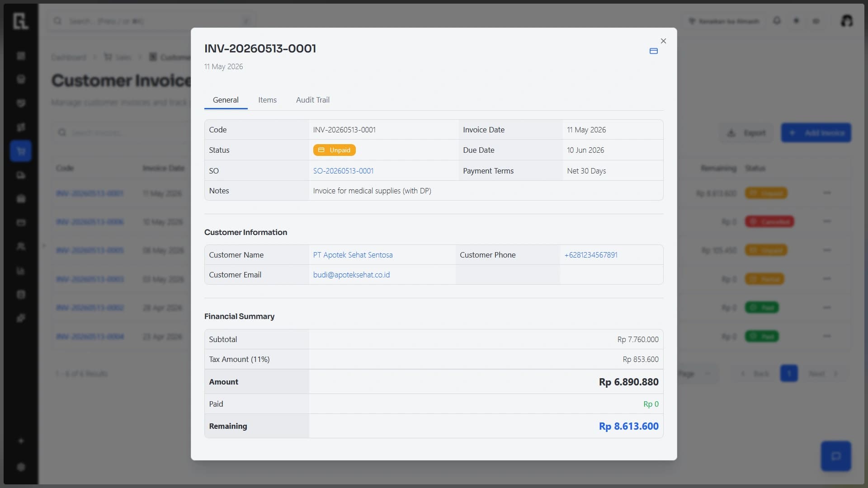Open row actions for the 08 May 2026 invoice

pyautogui.click(x=827, y=250)
